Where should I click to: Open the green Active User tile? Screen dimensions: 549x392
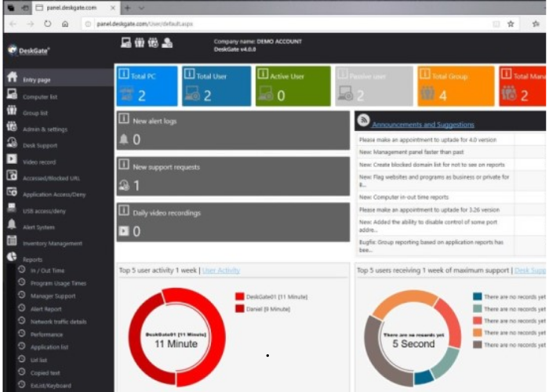[x=293, y=86]
